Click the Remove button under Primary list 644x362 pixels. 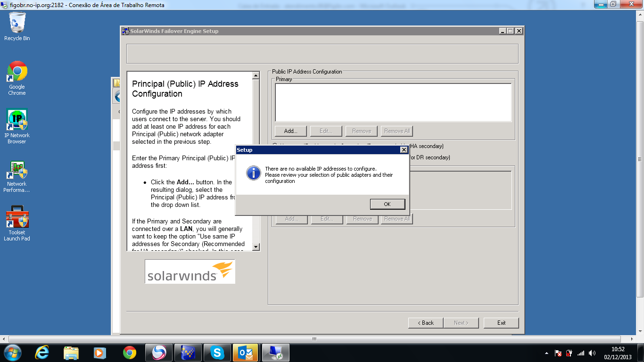coord(362,131)
